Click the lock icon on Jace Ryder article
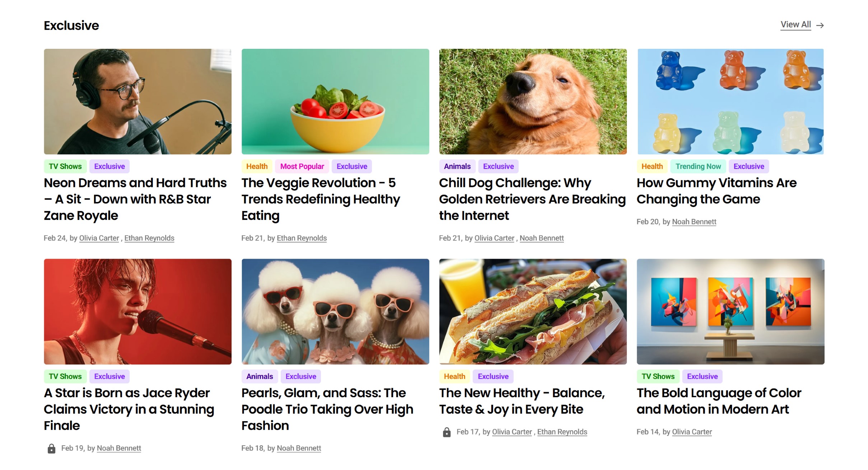 [x=51, y=448]
